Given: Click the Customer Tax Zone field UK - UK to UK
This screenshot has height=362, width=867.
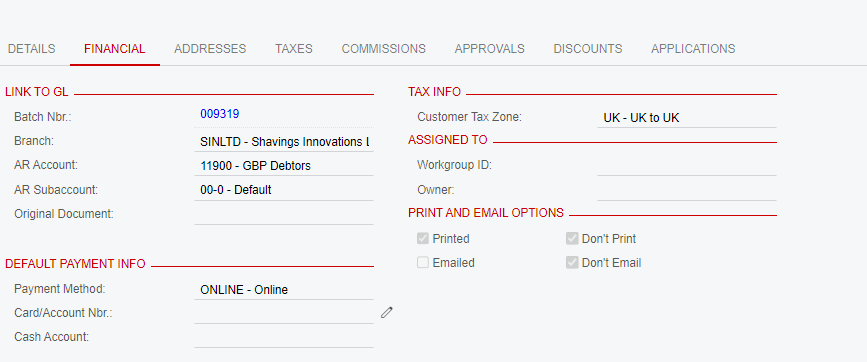Looking at the screenshot, I should [687, 118].
